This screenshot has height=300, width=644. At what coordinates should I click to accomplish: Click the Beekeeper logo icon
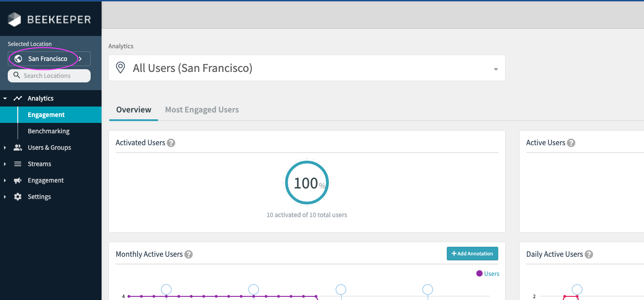click(15, 19)
